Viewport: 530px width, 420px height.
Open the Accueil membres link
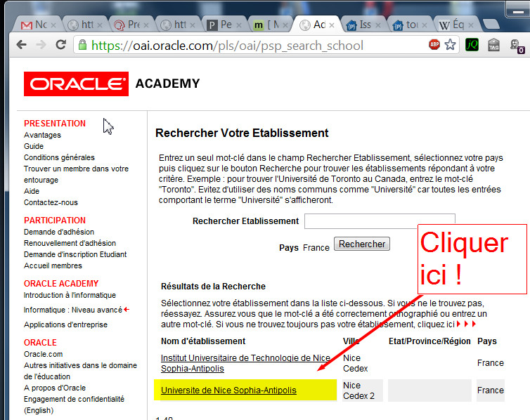[53, 265]
